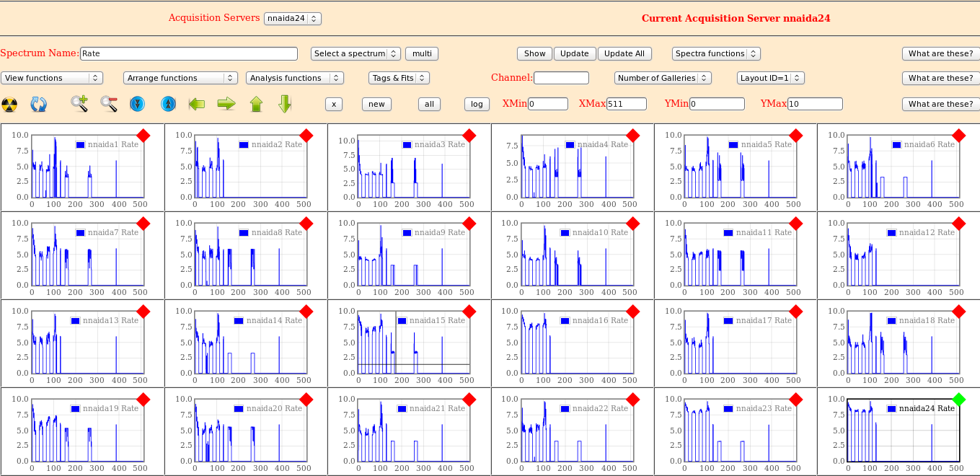Click the Spectrum Name text field

pyautogui.click(x=188, y=53)
